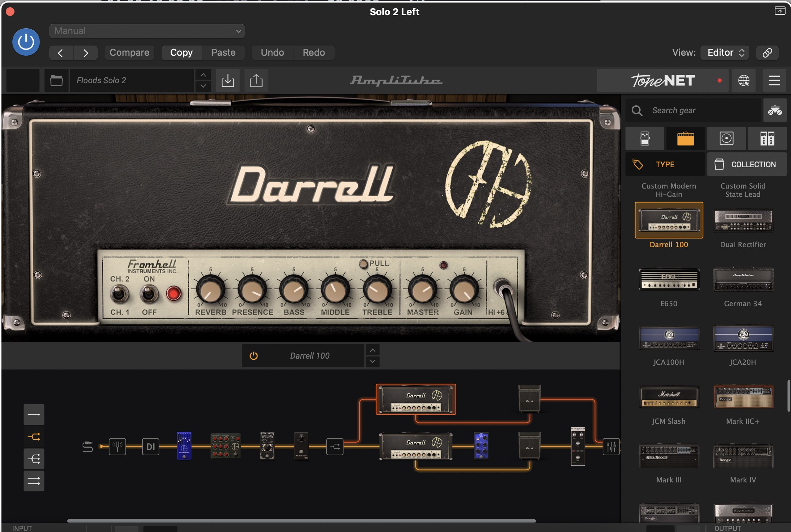Select next amp model down arrow

373,361
